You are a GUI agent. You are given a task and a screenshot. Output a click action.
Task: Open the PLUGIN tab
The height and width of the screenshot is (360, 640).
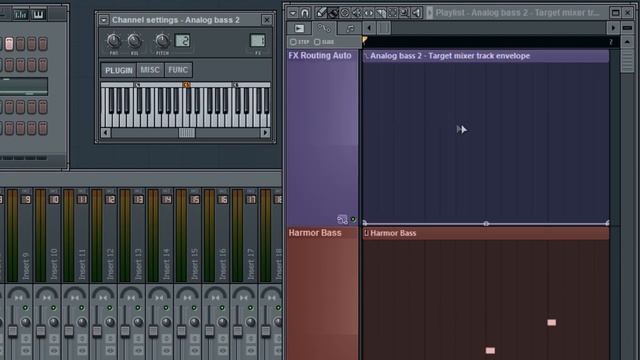click(119, 70)
